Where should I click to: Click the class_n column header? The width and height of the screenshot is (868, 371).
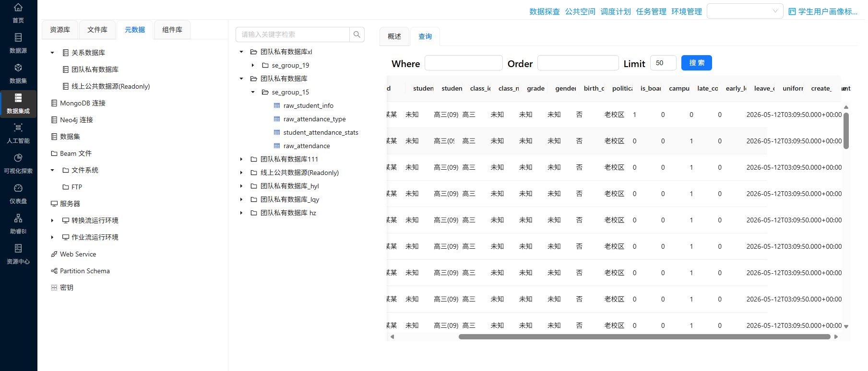coord(509,88)
